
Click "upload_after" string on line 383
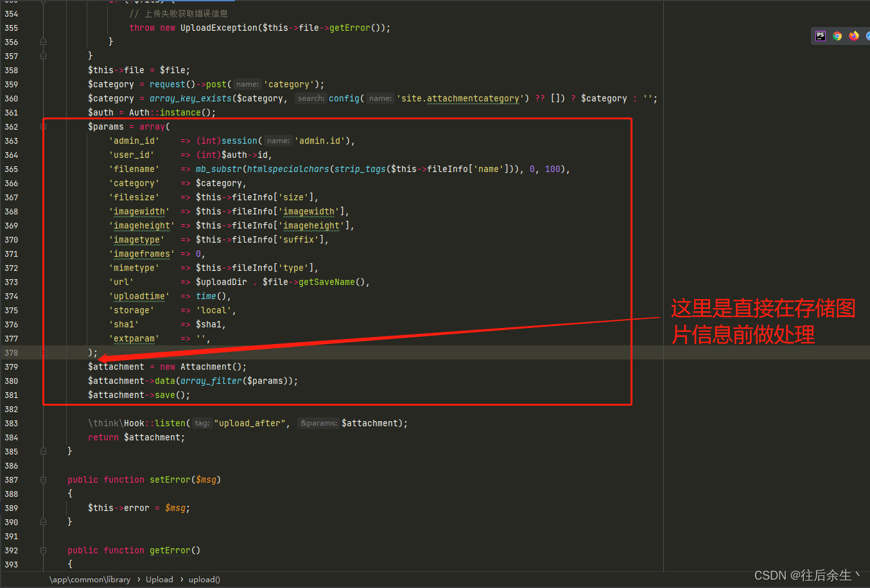250,423
